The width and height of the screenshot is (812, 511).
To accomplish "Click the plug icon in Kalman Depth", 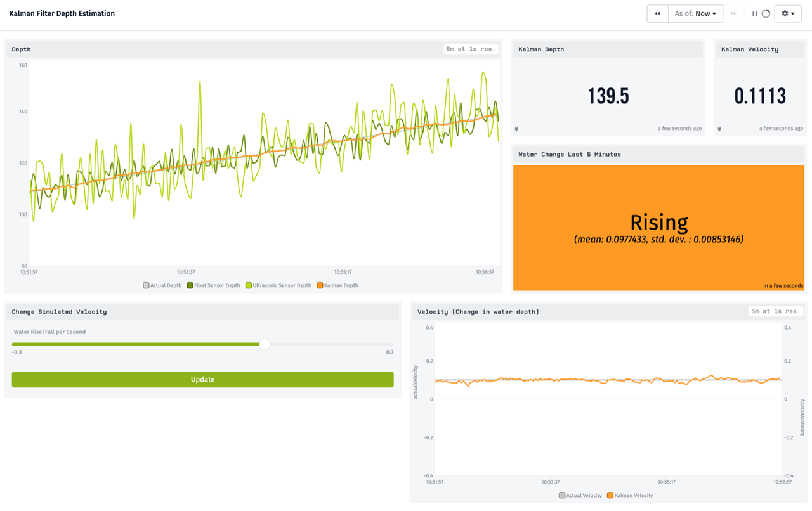I will point(516,129).
